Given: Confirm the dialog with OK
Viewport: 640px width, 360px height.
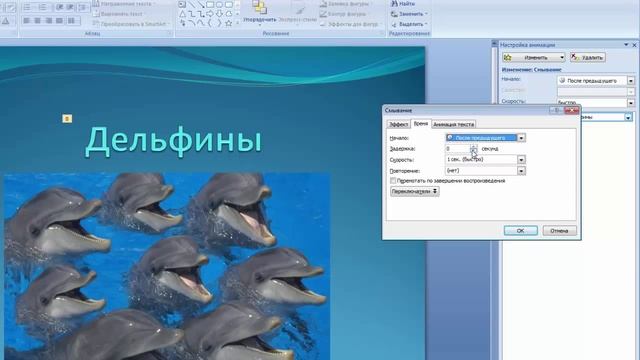Looking at the screenshot, I should [520, 231].
